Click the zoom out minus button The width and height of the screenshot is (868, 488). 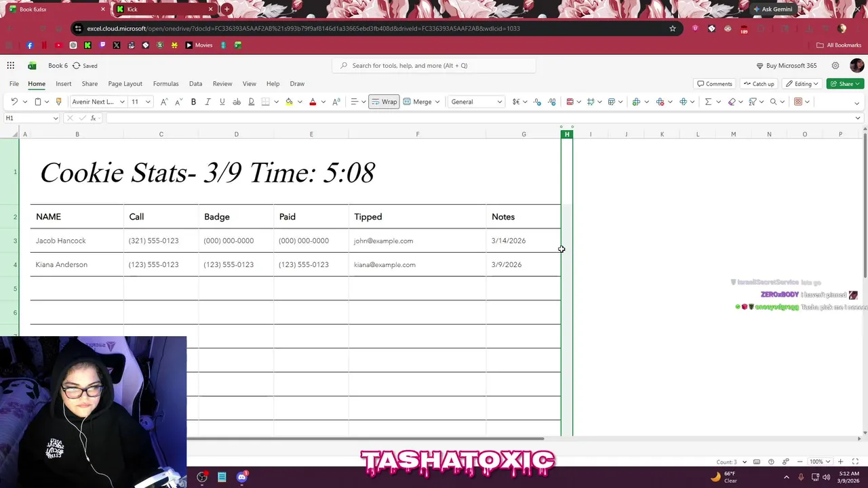click(x=800, y=462)
